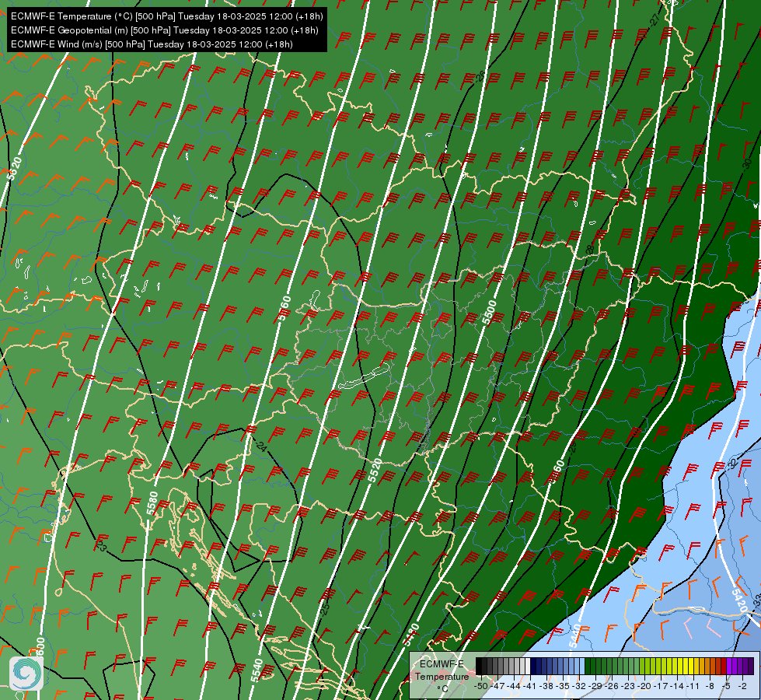Click the ECMWF-E Wind (m/s) title line
Viewport: 761px width, 700px height.
pyautogui.click(x=152, y=44)
